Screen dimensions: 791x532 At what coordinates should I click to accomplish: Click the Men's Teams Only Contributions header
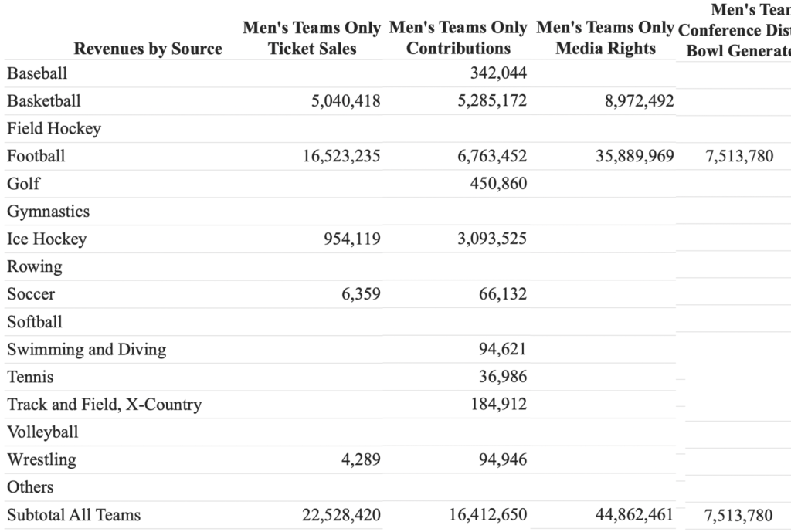coord(459,39)
